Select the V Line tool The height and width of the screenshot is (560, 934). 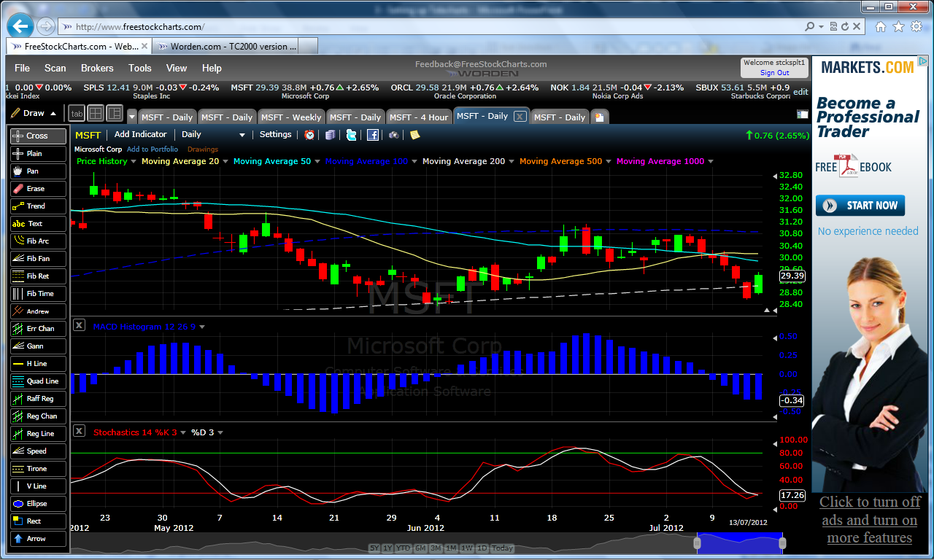pos(38,486)
